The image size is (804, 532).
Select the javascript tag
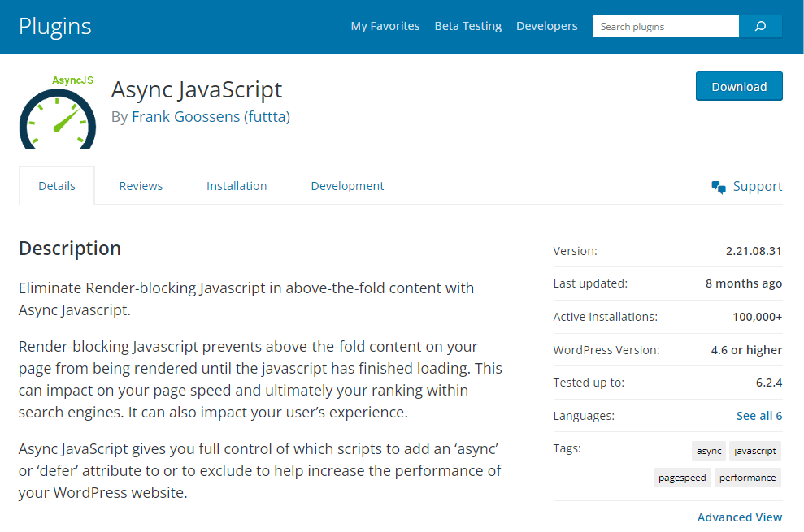[754, 451]
